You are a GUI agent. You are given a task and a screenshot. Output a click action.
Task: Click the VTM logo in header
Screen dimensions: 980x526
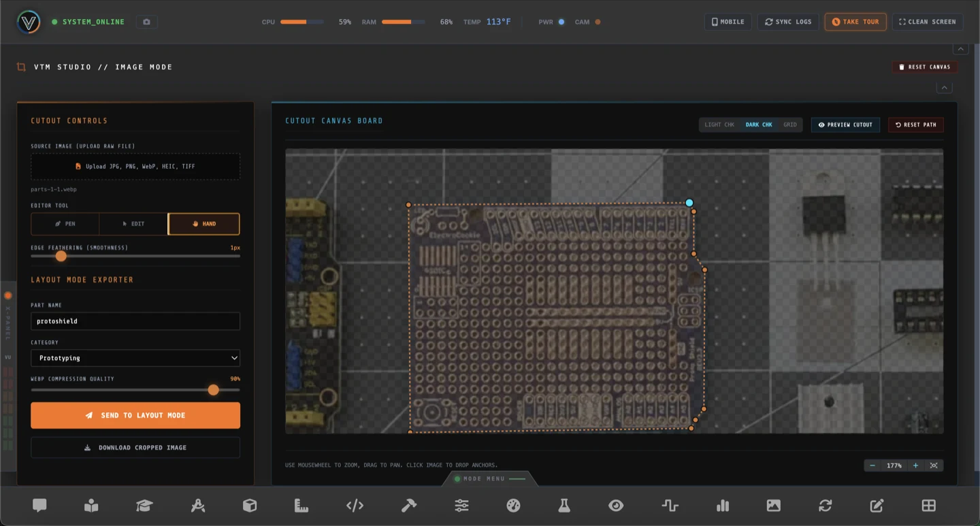tap(29, 22)
